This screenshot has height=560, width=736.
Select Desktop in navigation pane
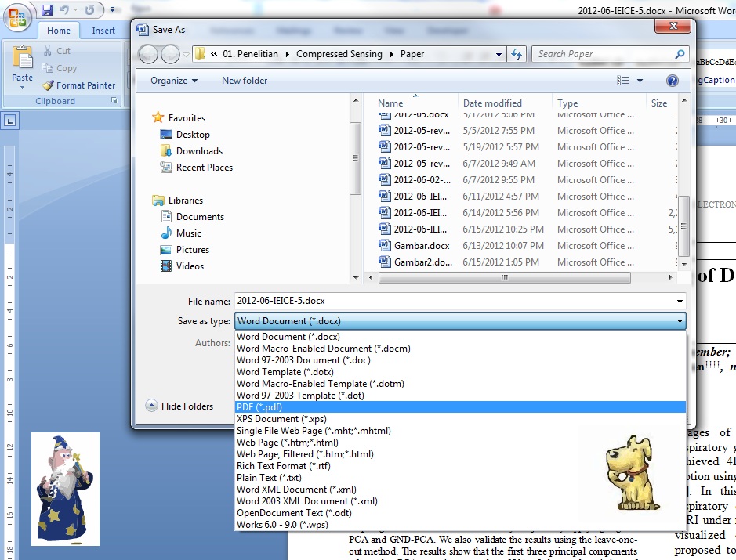pos(185,135)
